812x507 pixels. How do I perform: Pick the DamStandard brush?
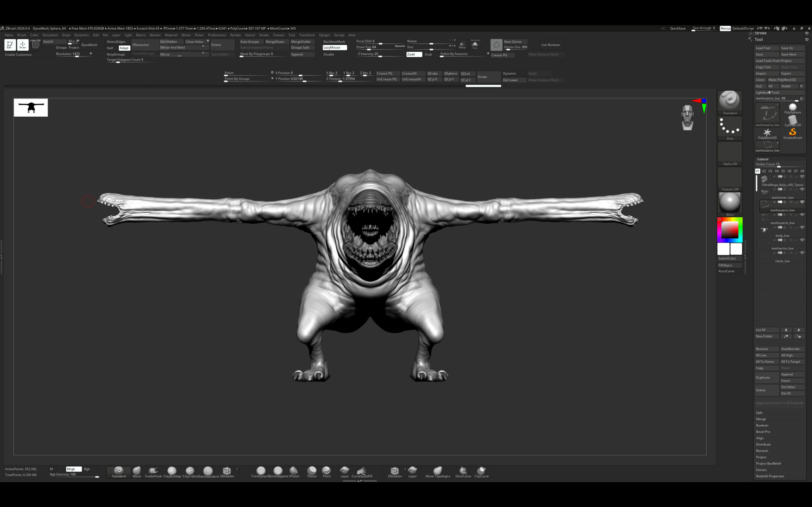click(208, 472)
